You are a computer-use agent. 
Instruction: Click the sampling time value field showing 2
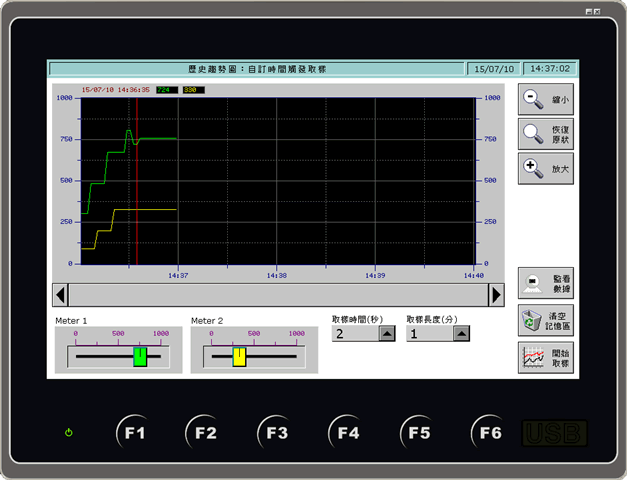tap(354, 334)
